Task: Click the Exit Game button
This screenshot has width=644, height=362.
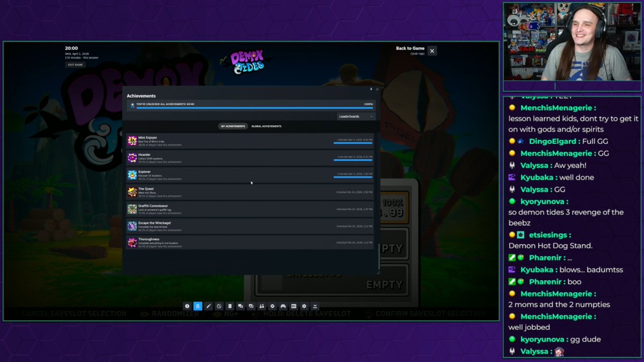Action: coord(75,64)
